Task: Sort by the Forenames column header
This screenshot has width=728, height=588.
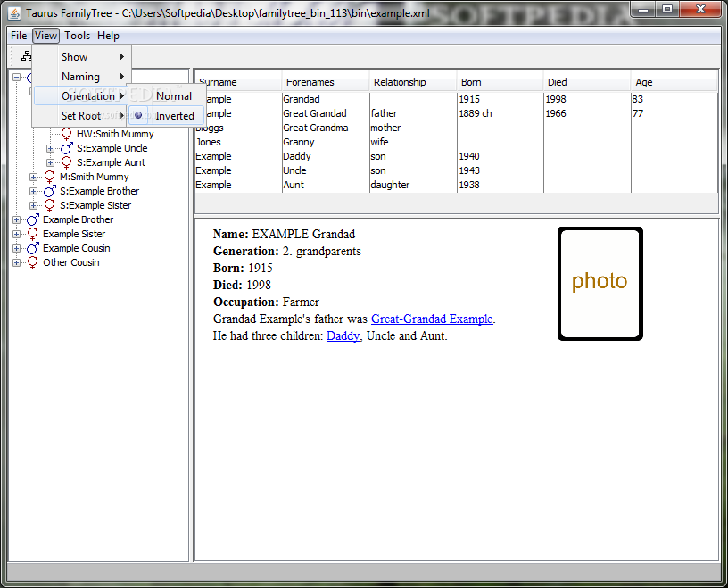Action: click(x=326, y=82)
